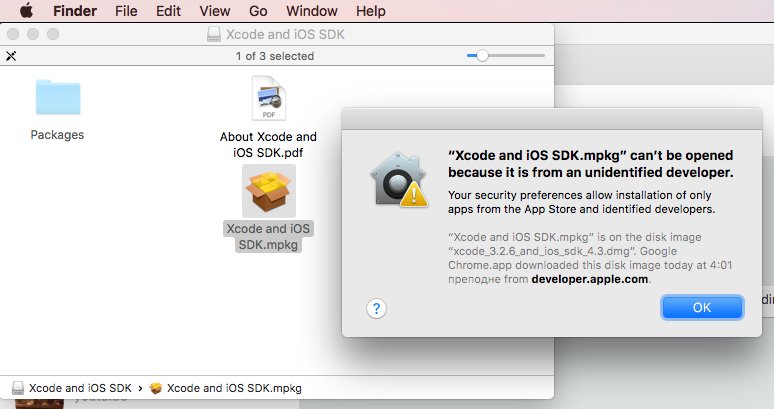Image resolution: width=774 pixels, height=409 pixels.
Task: Click the Finder window close button
Action: tap(13, 34)
